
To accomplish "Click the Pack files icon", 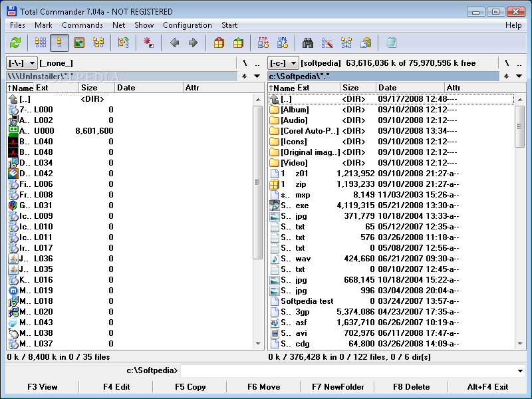I will (x=219, y=43).
